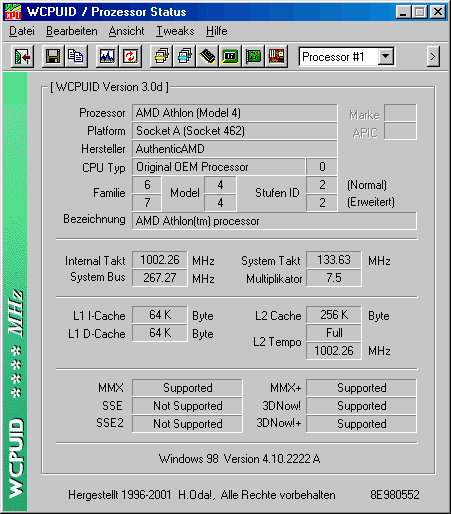Open the Hilfe menu
451x514 pixels.
[217, 31]
